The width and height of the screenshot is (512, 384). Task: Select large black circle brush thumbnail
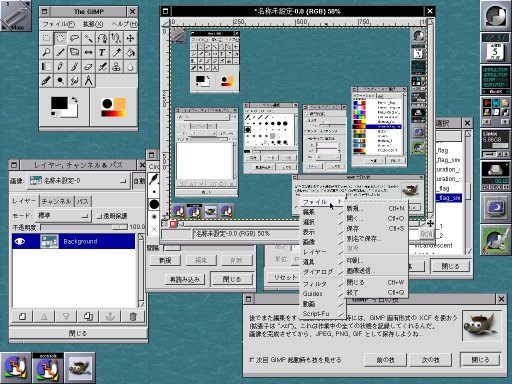point(154,204)
